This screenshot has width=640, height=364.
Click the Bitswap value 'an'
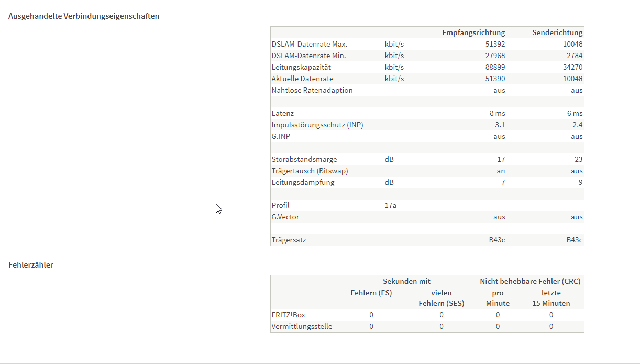pos(501,171)
